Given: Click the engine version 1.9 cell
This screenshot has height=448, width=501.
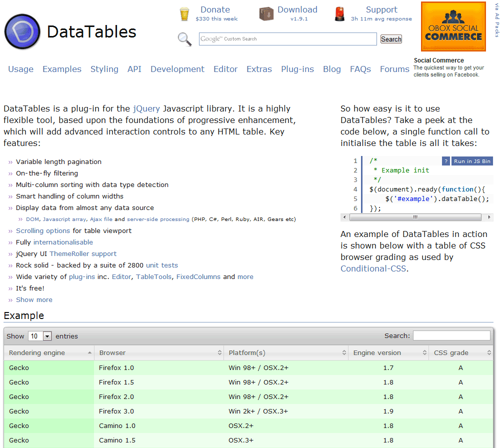Looking at the screenshot, I should click(x=388, y=411).
